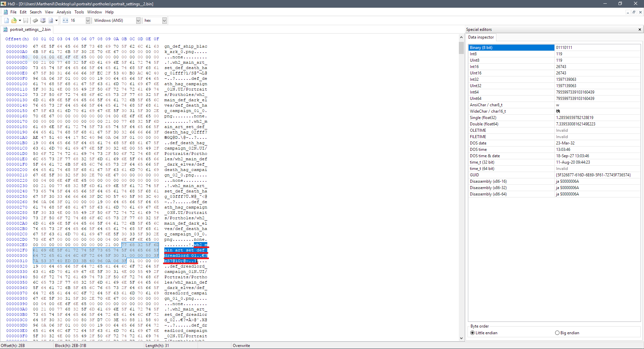Restore the inner document window
This screenshot has height=349, width=644.
point(634,12)
